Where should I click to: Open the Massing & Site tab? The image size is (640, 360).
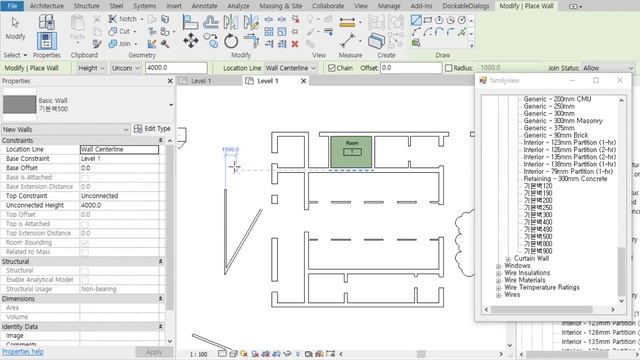281,6
